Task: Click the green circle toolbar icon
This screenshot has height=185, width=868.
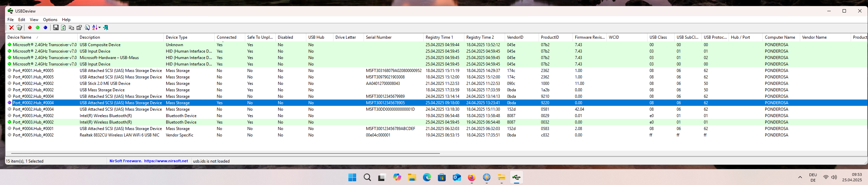Action: pyautogui.click(x=38, y=28)
